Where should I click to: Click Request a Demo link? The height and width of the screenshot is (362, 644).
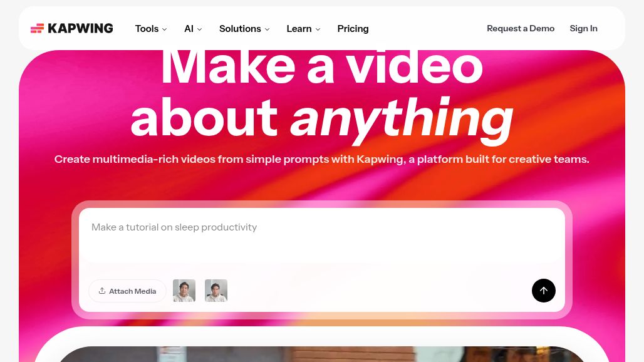pyautogui.click(x=521, y=28)
